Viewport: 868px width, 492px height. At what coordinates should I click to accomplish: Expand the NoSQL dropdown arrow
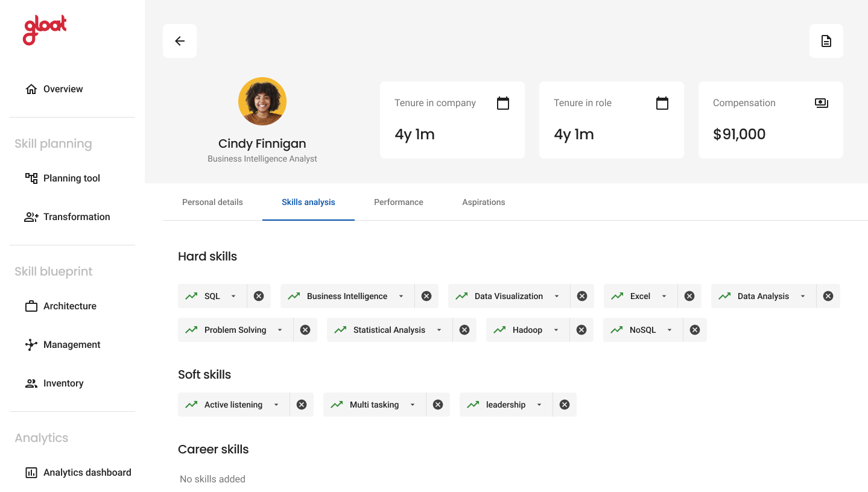click(x=670, y=330)
